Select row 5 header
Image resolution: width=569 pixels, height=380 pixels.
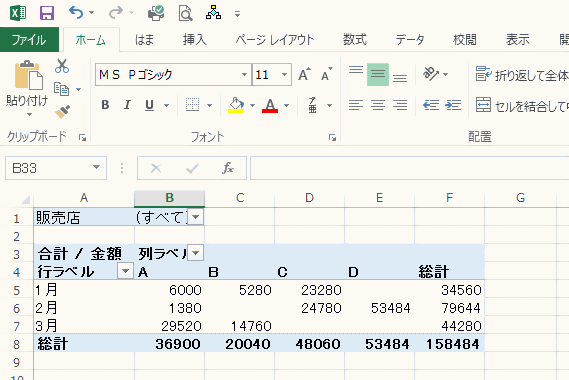(17, 290)
